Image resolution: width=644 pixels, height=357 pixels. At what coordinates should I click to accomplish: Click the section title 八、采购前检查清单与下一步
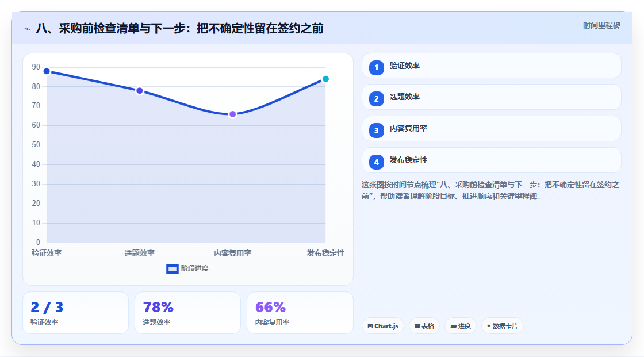pyautogui.click(x=179, y=28)
